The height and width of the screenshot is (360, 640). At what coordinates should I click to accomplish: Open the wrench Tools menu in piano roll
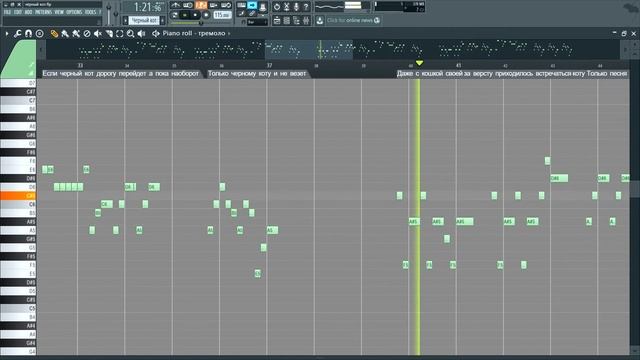click(x=17, y=33)
